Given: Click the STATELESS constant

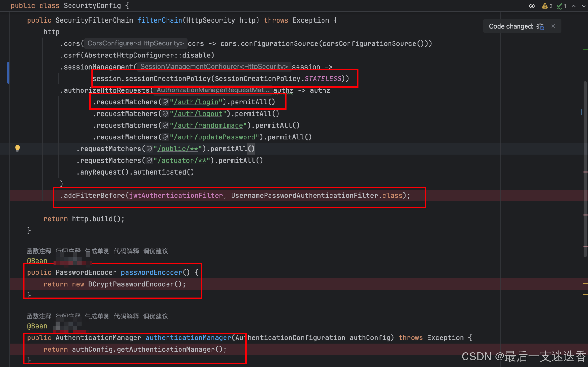Looking at the screenshot, I should click(x=323, y=78).
